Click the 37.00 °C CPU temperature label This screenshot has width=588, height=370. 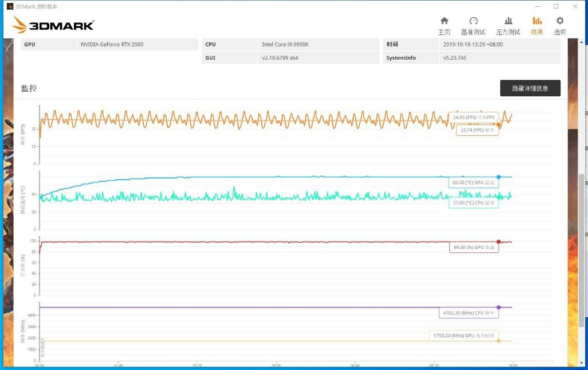(x=473, y=202)
